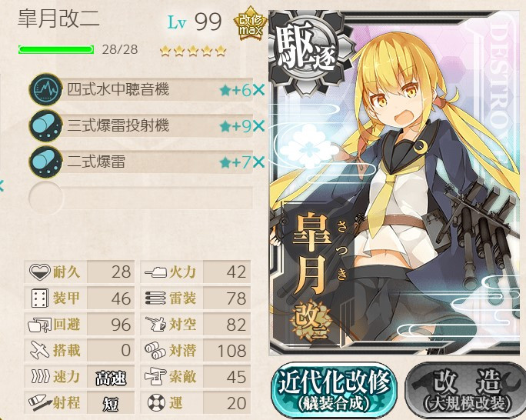Click the lifebuoy icon beside 運

156,402
